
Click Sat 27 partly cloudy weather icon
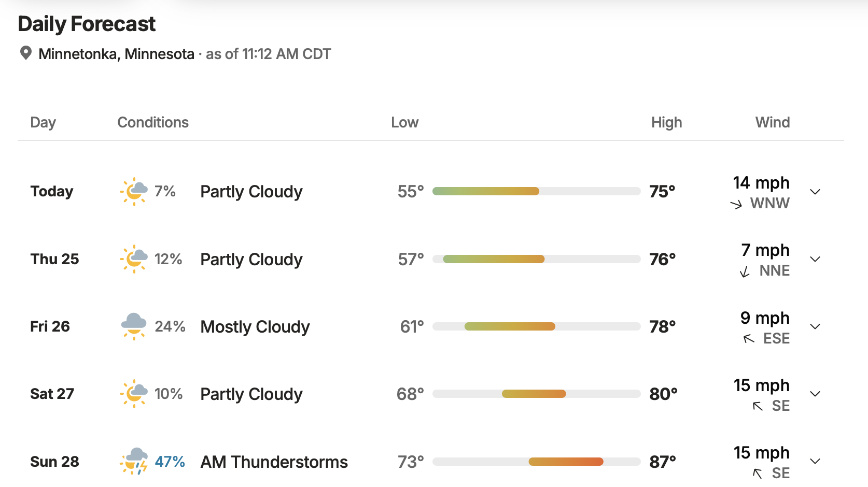134,394
